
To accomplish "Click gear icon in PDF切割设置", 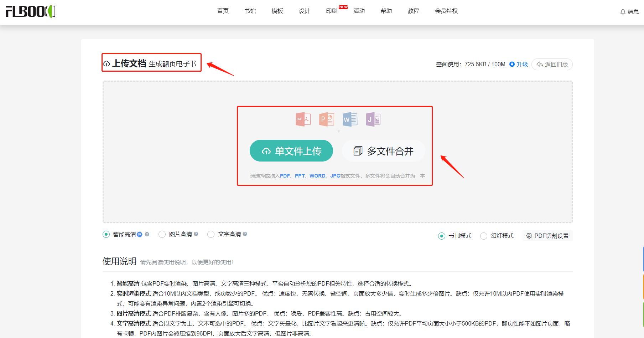I will coord(529,236).
